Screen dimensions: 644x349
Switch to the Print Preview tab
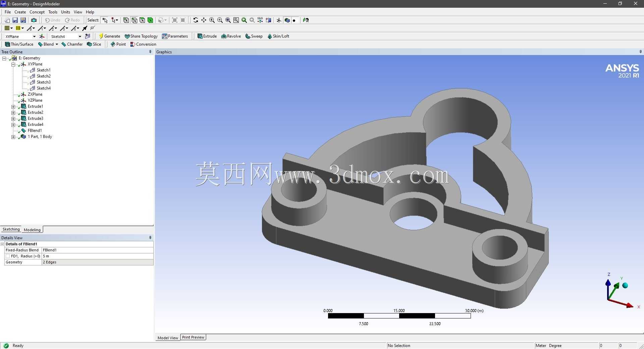[193, 337]
